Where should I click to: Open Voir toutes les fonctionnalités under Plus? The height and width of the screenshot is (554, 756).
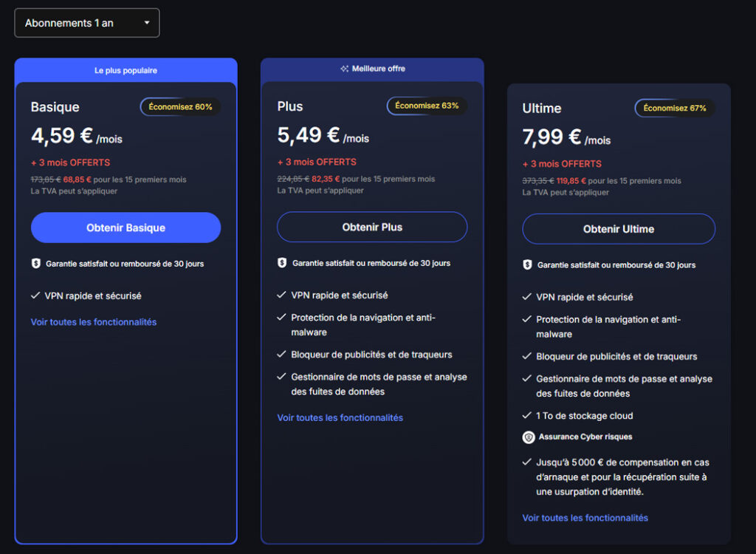[x=340, y=417]
